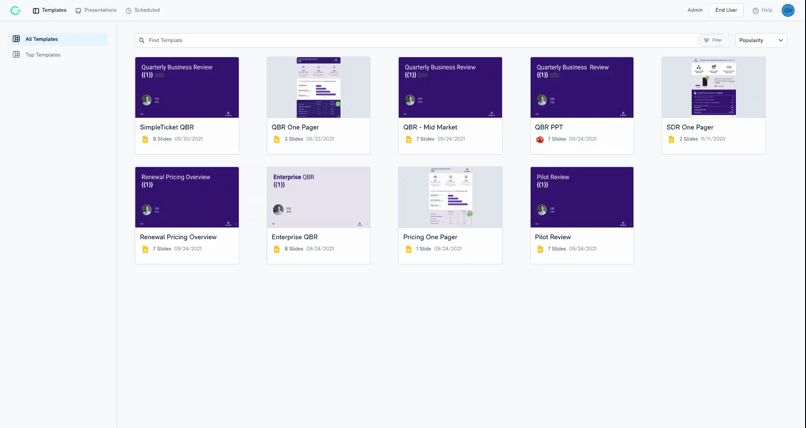Click Google Slides icon on SimpleTicket QBR
The height and width of the screenshot is (428, 806).
145,139
